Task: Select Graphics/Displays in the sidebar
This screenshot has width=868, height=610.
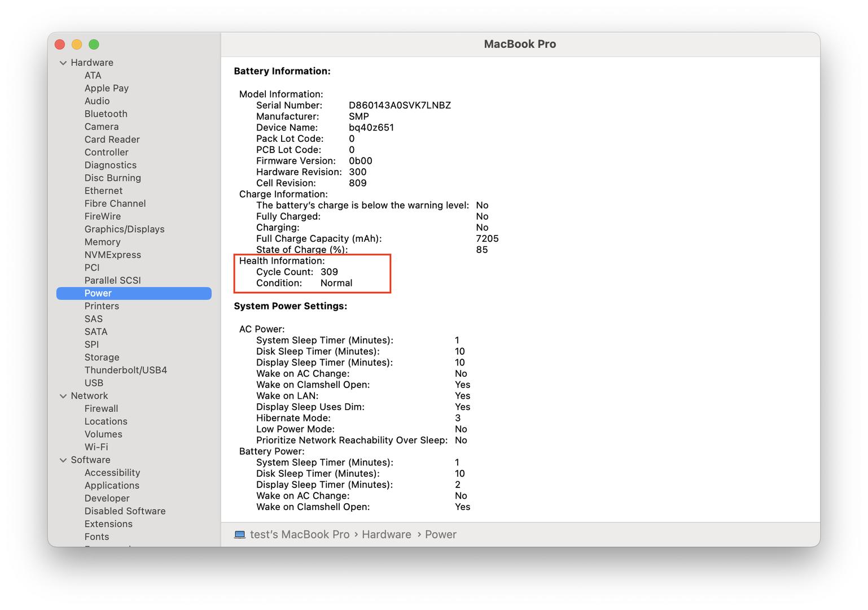Action: pos(125,229)
